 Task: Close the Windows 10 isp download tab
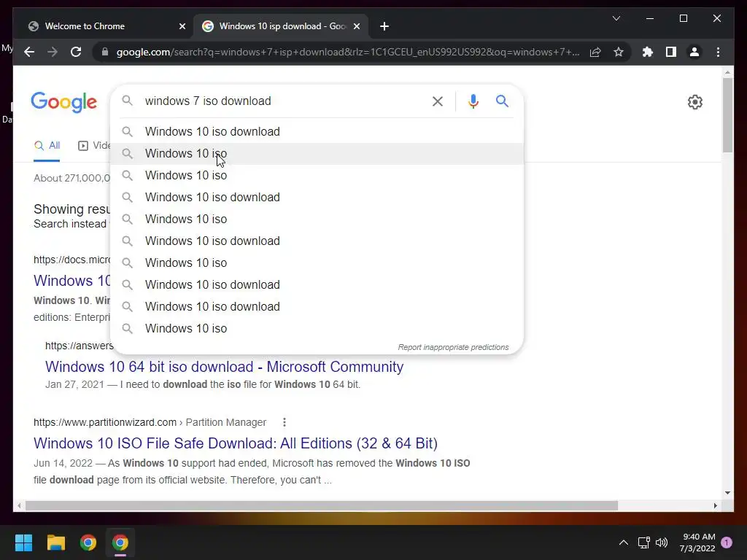pos(356,26)
